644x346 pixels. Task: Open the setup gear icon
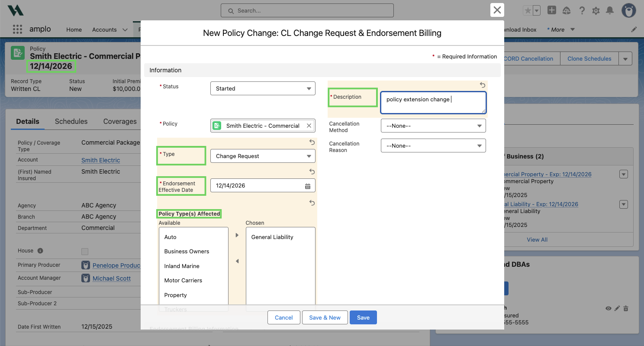(x=596, y=11)
